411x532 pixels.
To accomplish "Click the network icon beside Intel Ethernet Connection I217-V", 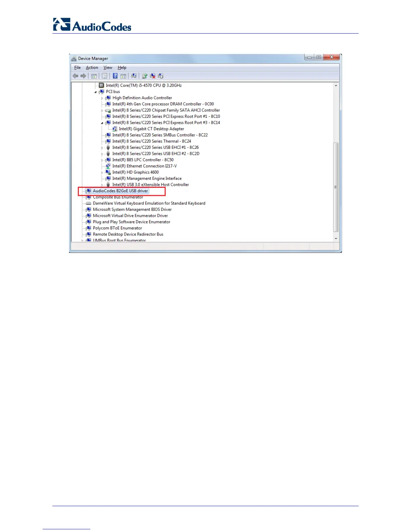I will tap(108, 166).
